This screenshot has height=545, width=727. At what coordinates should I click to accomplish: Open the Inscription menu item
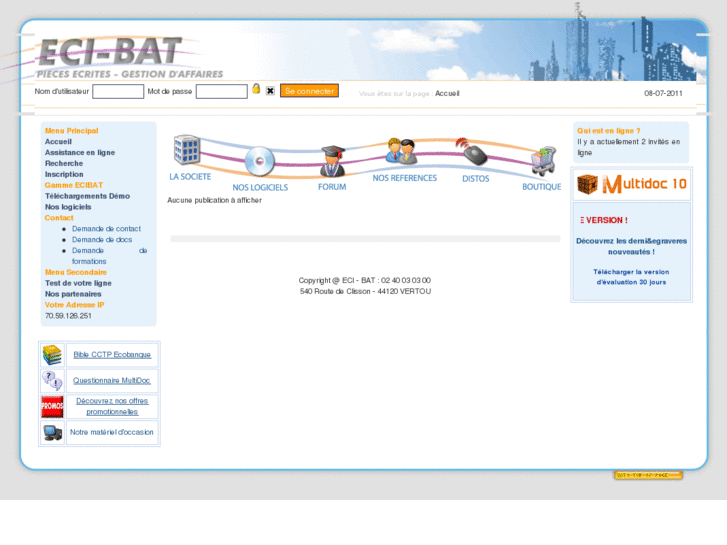tap(64, 174)
